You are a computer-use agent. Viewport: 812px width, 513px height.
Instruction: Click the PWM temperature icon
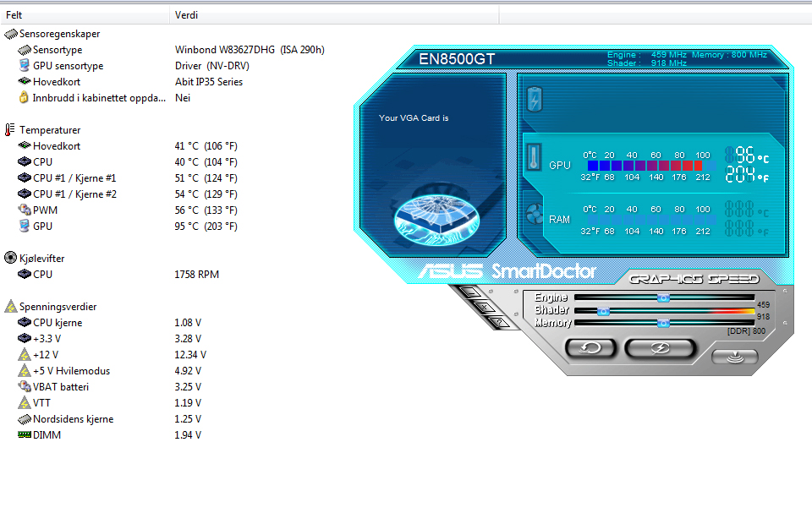click(x=25, y=210)
